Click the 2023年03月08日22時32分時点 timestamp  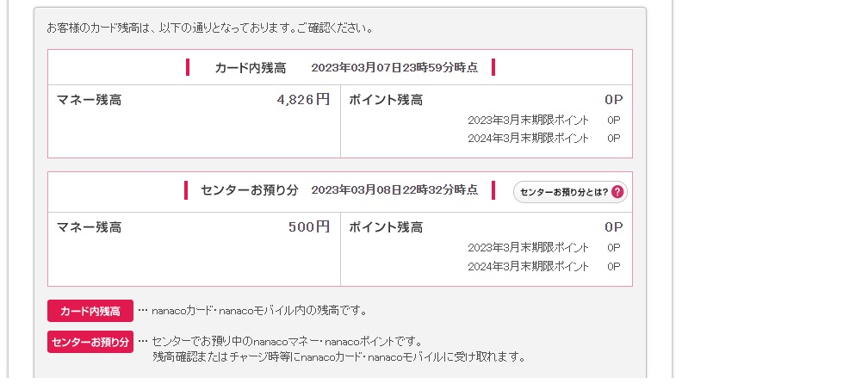pos(394,190)
